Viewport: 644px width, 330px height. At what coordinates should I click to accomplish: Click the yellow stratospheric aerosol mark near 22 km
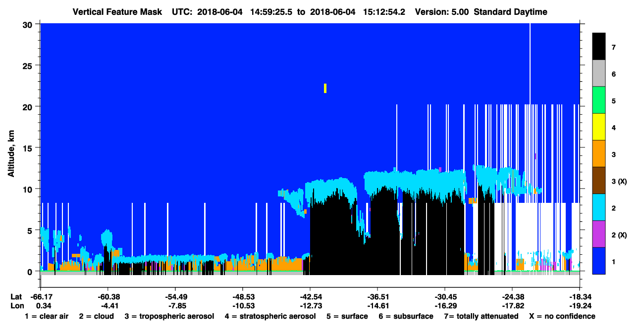click(x=325, y=88)
